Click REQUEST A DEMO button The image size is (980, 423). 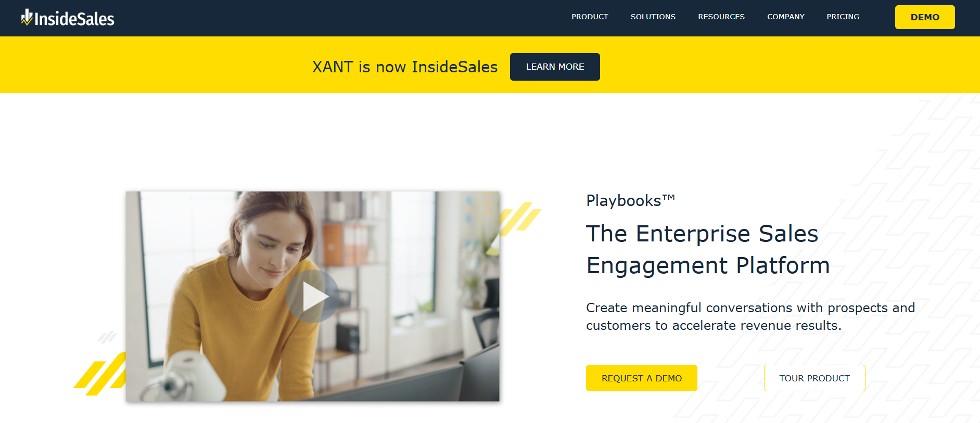click(641, 378)
